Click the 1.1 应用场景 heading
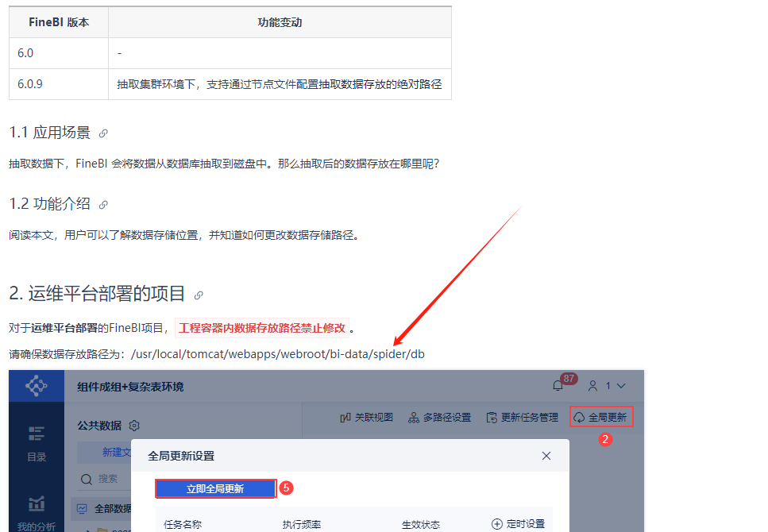Image resolution: width=768 pixels, height=532 pixels. click(x=49, y=133)
